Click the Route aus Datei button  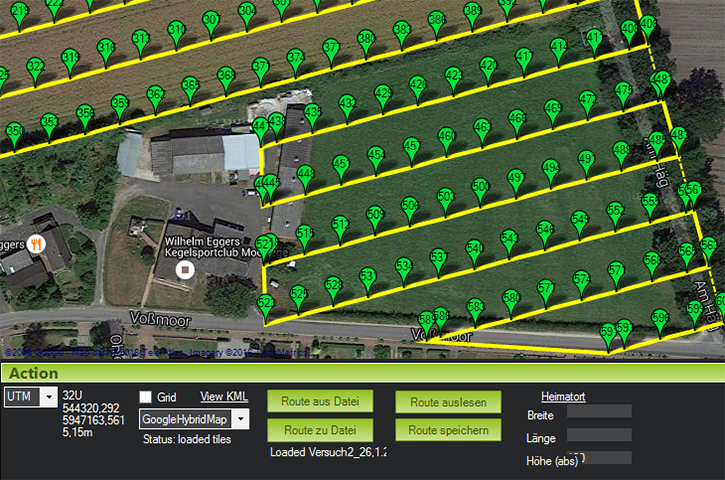320,402
